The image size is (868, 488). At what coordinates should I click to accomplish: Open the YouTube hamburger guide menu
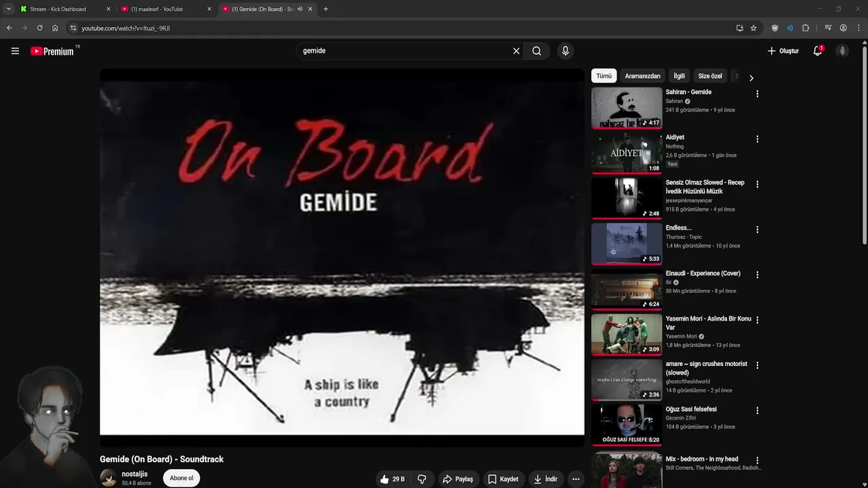15,51
